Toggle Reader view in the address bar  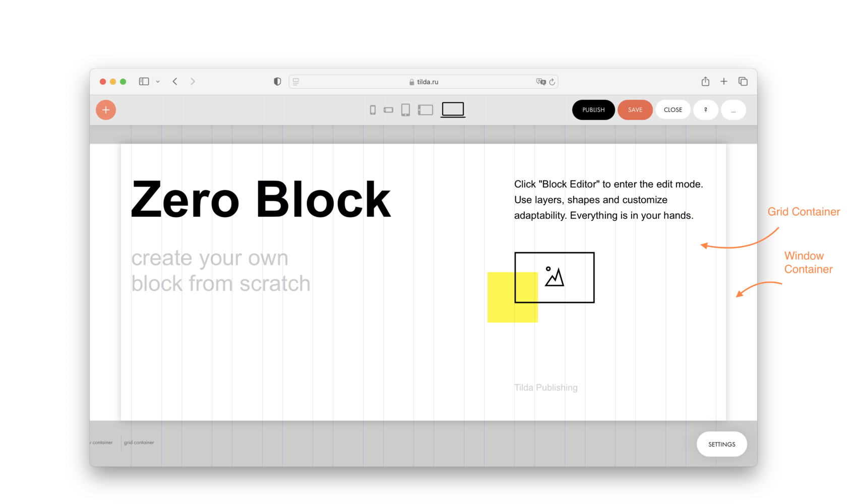click(295, 81)
